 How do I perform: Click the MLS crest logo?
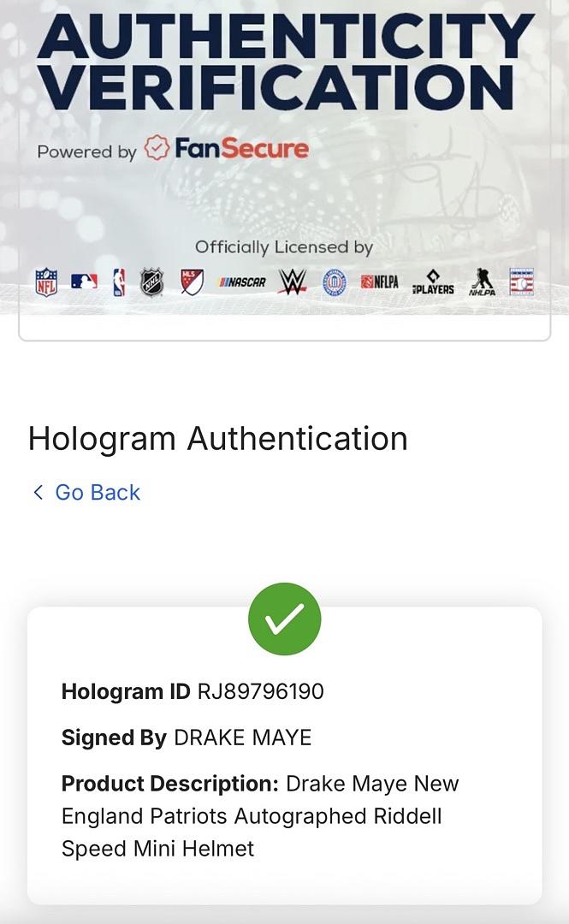(x=193, y=282)
